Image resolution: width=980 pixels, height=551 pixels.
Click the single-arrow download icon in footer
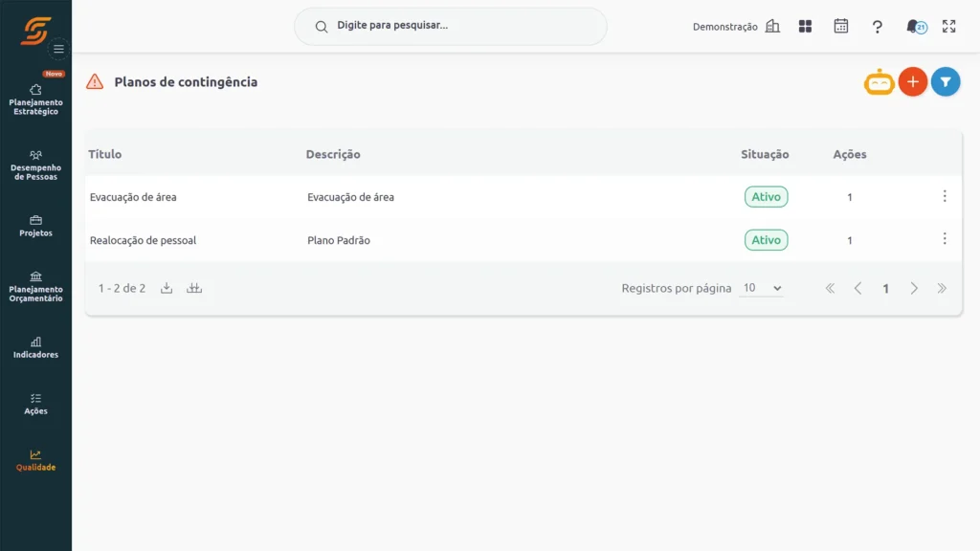click(x=167, y=288)
